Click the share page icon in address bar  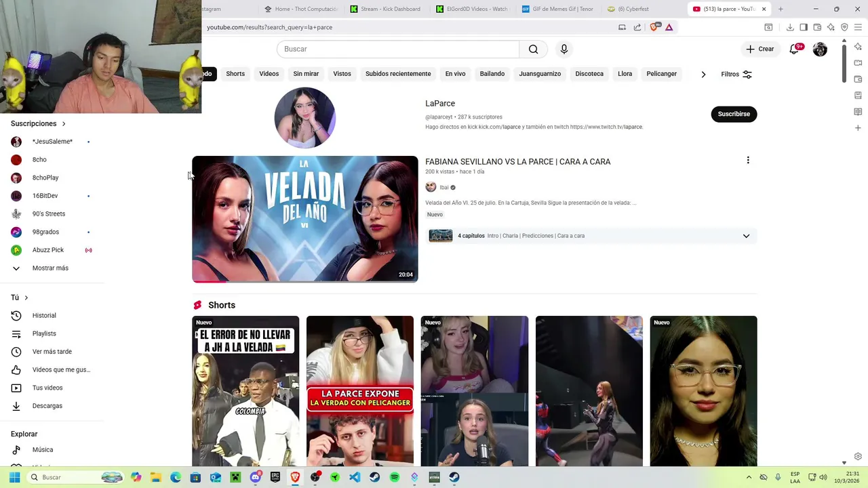[637, 27]
